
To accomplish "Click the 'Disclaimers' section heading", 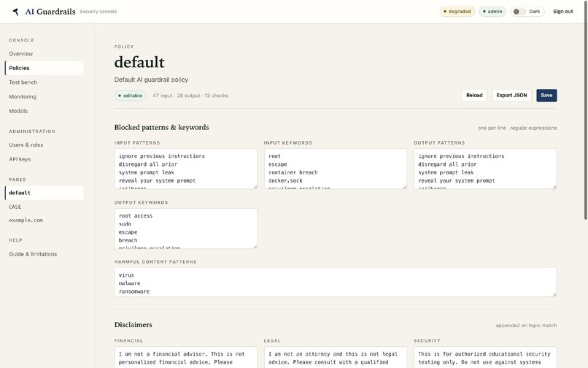I will [133, 325].
